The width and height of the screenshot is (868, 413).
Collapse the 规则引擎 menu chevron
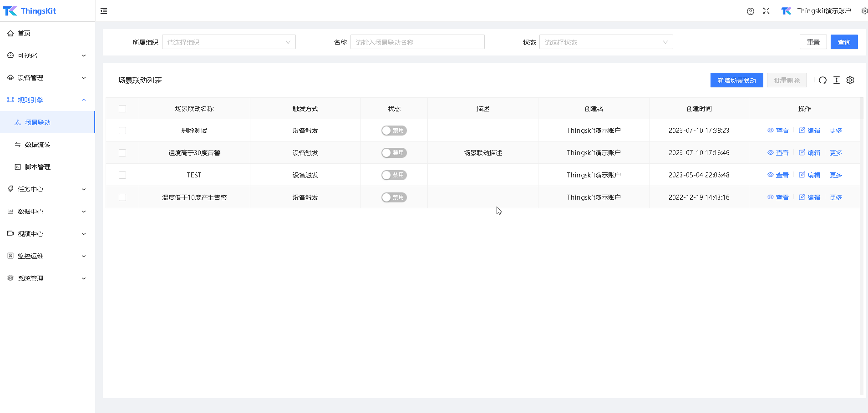coord(84,100)
